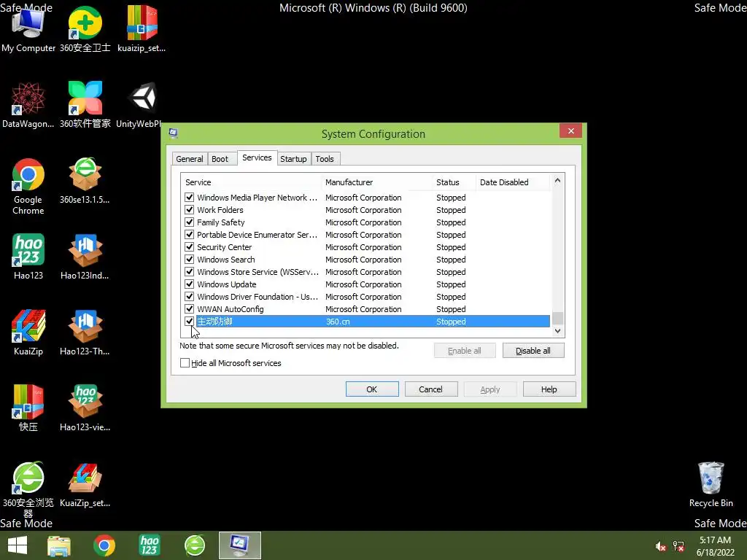Enable Hide all Microsoft services
The width and height of the screenshot is (747, 560).
185,363
